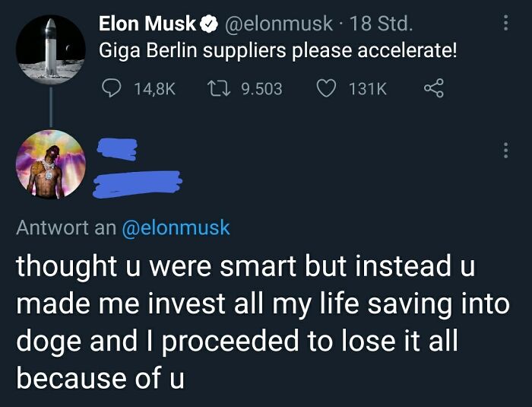Screen dimensions: 532x407
Task: Click the 9.503 retweet count
Action: [x=261, y=89]
